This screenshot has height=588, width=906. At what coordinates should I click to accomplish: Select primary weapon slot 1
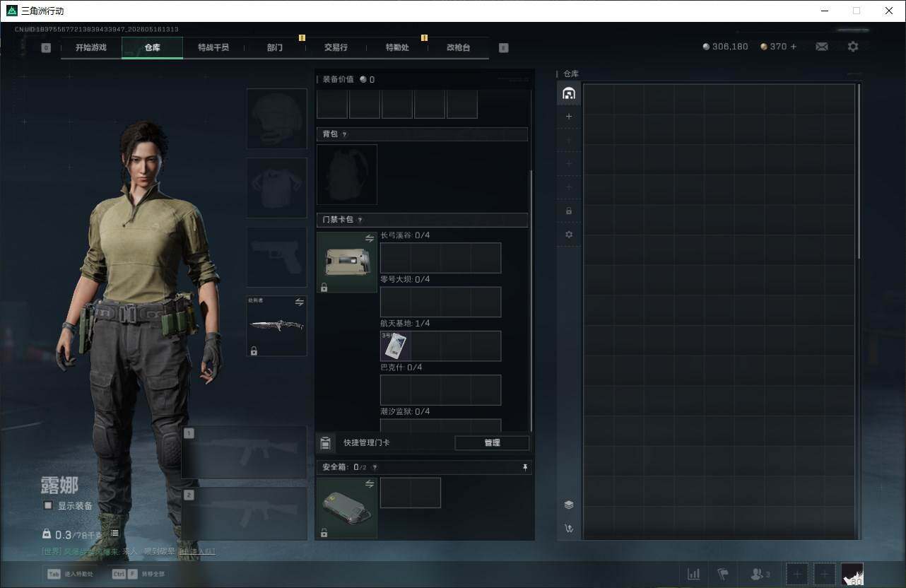[245, 452]
